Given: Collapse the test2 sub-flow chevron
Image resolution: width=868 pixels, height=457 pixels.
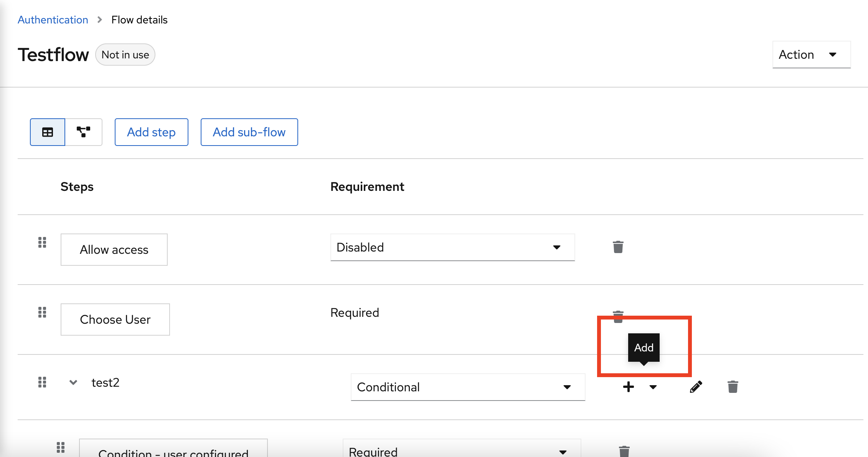Looking at the screenshot, I should [73, 382].
